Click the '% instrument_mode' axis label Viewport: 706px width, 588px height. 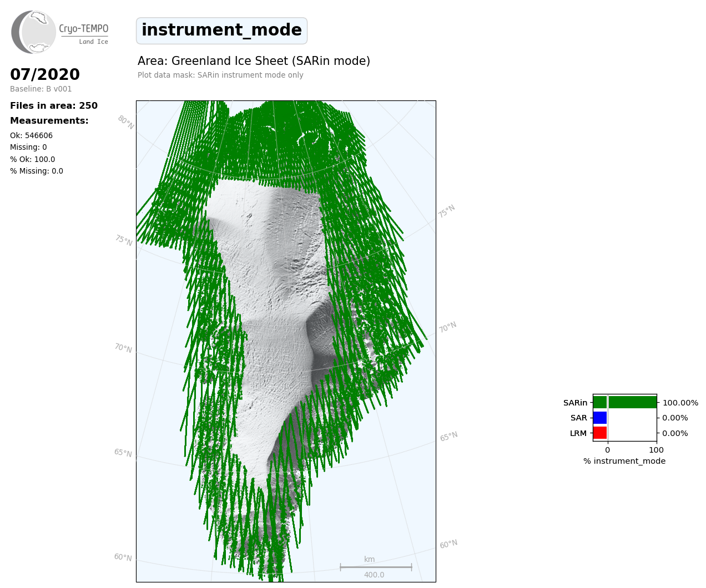624,461
